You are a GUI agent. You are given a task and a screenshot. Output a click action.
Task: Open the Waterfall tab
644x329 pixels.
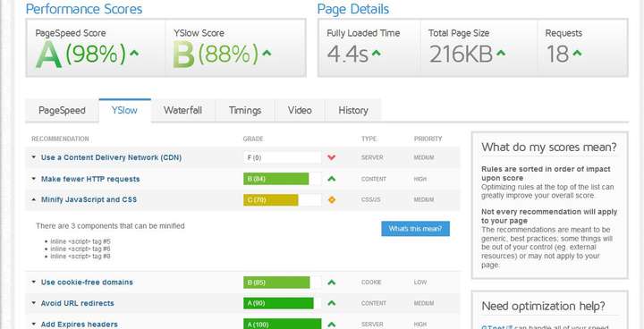(x=182, y=111)
